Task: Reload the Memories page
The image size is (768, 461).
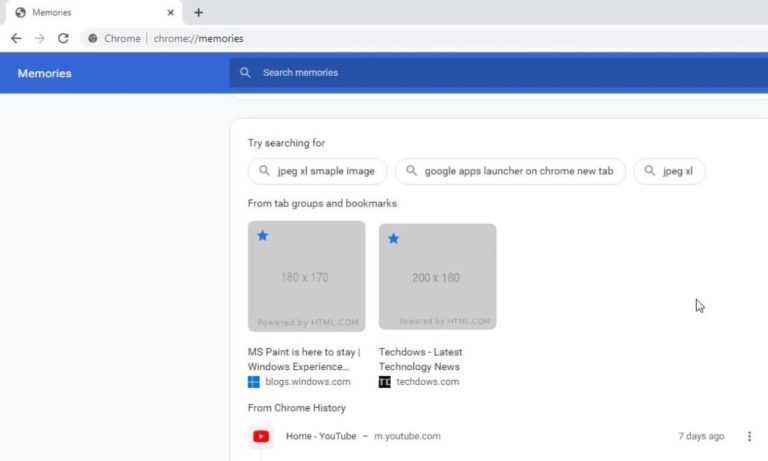Action: tap(63, 38)
